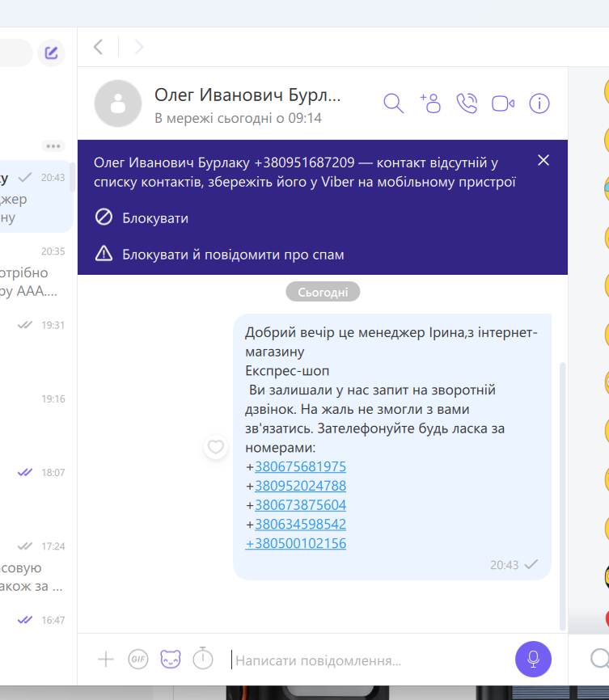The image size is (609, 700).
Task: Select the chat from 17:24
Action: (x=36, y=566)
